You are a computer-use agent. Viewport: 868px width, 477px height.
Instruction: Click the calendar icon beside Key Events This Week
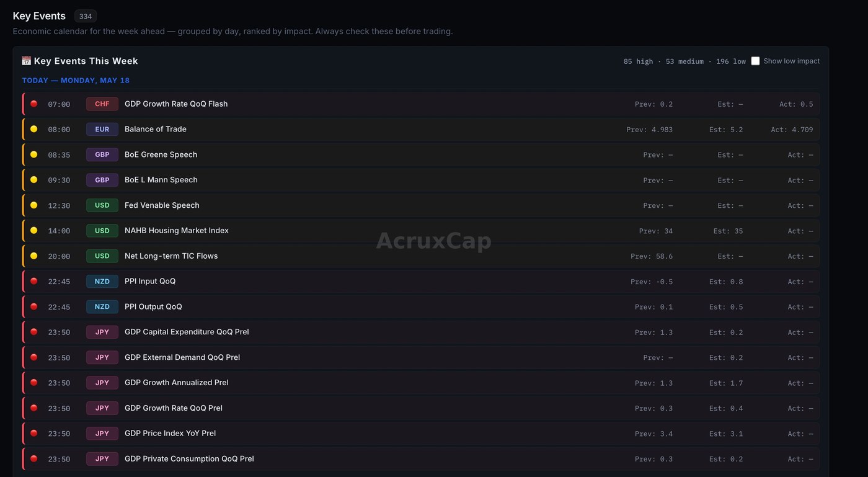(26, 61)
